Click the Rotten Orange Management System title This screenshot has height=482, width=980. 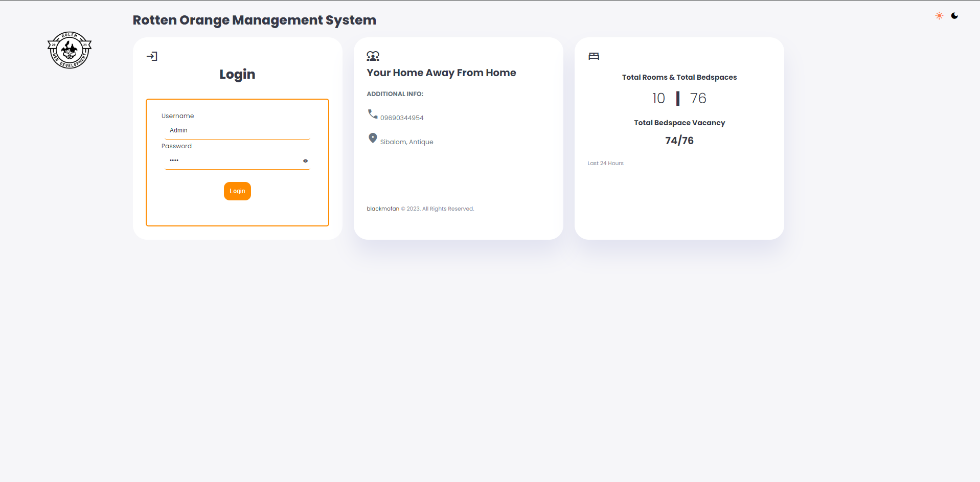(x=254, y=20)
